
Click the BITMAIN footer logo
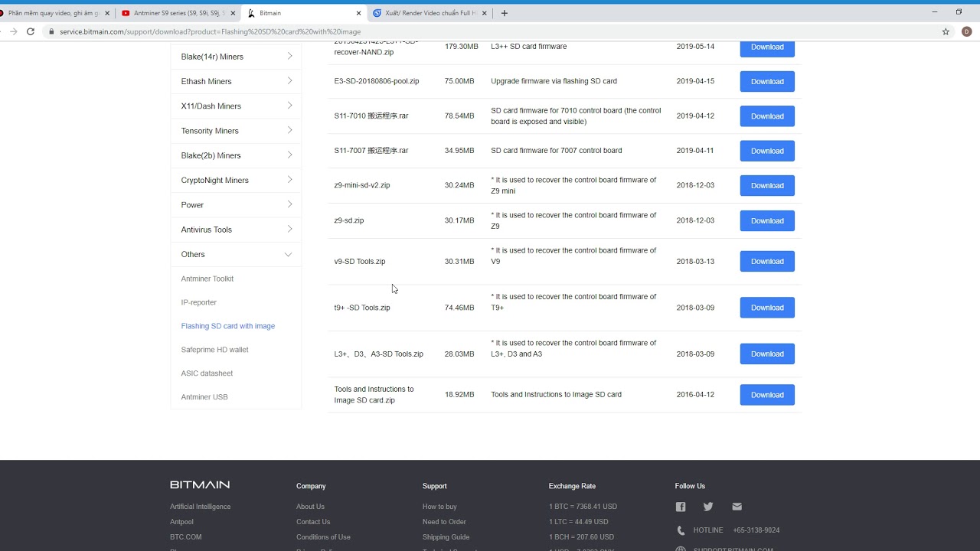[x=200, y=484]
